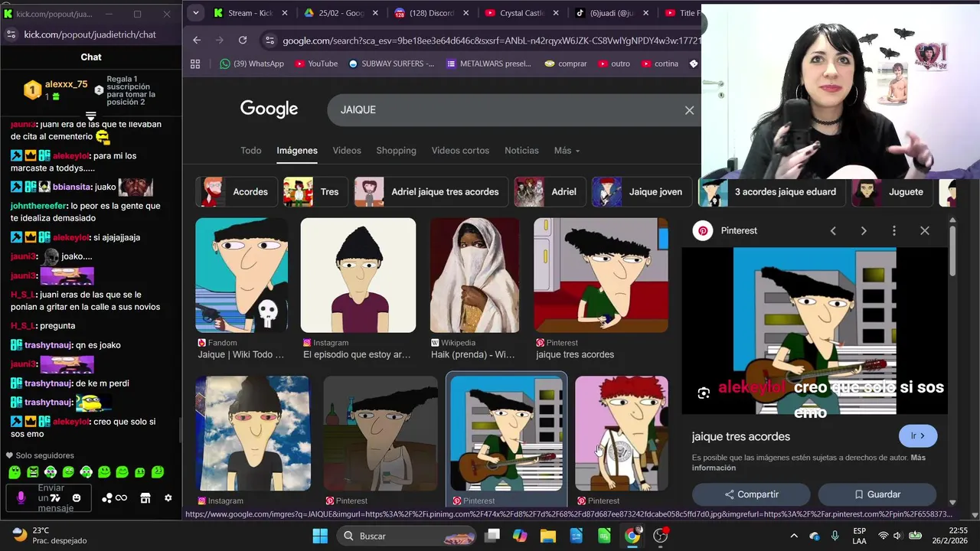Open the comprar bookmark
Screen dimensions: 980x551
(565, 64)
